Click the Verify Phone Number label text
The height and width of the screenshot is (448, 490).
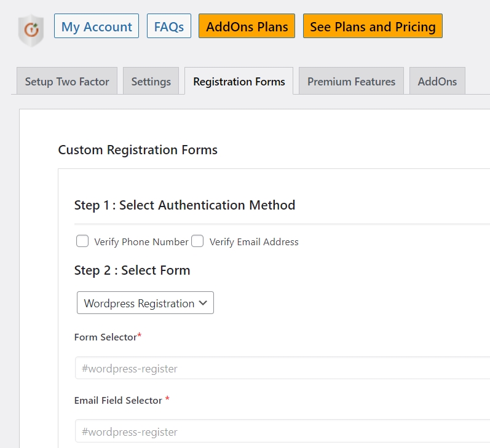coord(141,242)
